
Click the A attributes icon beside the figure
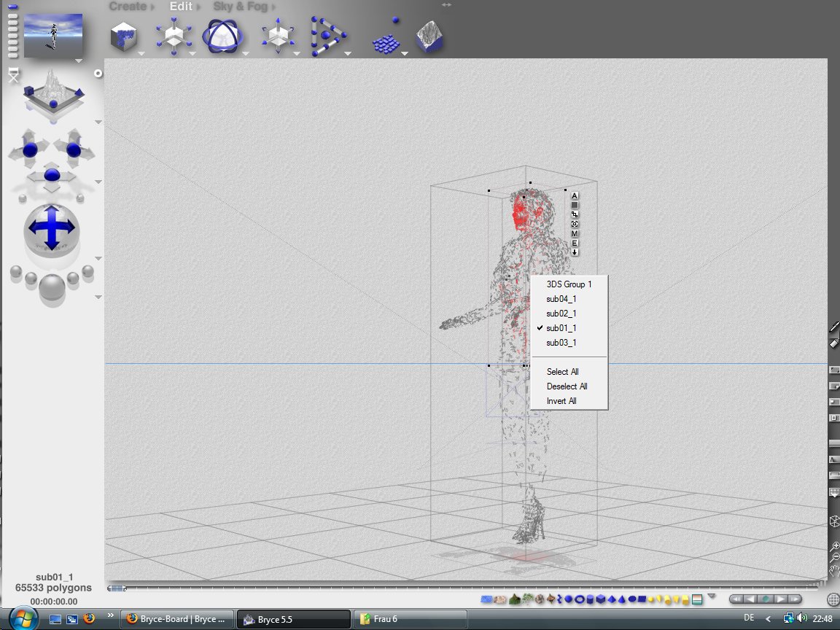click(575, 195)
